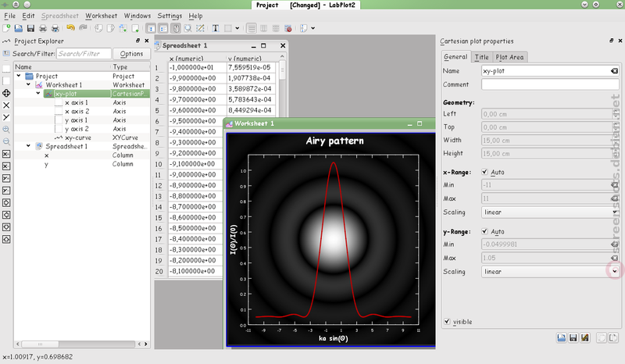Collapse the xy-plot tree node
This screenshot has width=625, height=364.
(38, 93)
